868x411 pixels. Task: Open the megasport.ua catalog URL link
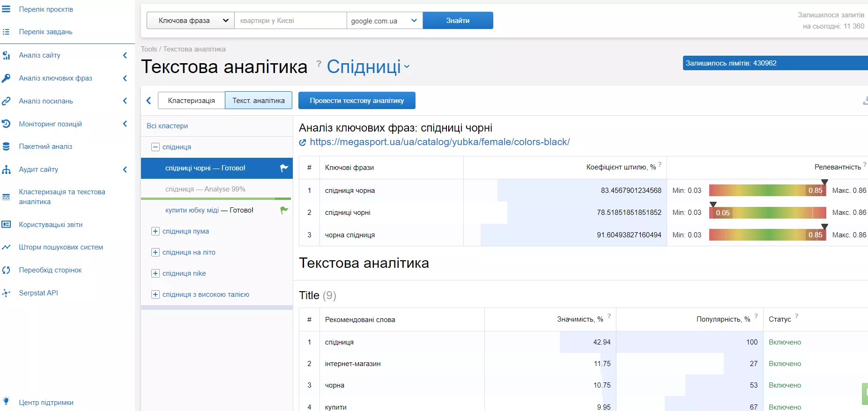click(440, 142)
